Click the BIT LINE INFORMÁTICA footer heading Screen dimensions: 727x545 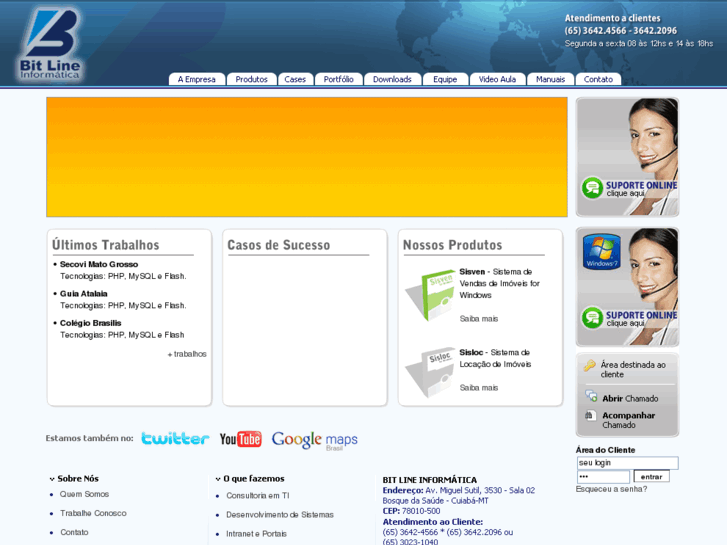429,480
